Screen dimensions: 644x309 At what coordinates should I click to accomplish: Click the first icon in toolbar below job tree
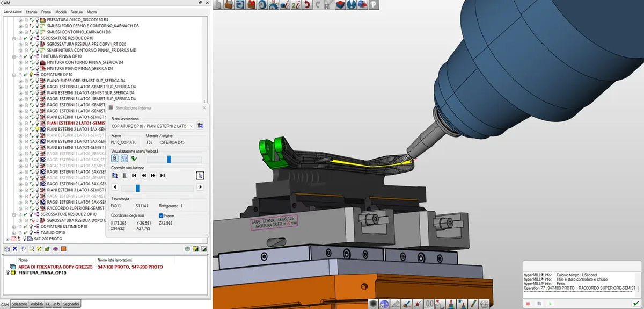click(x=8, y=249)
